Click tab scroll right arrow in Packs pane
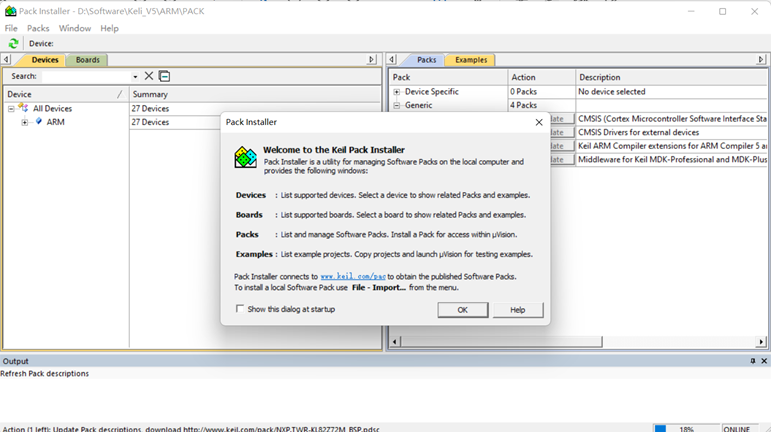The height and width of the screenshot is (432, 771). tap(761, 59)
